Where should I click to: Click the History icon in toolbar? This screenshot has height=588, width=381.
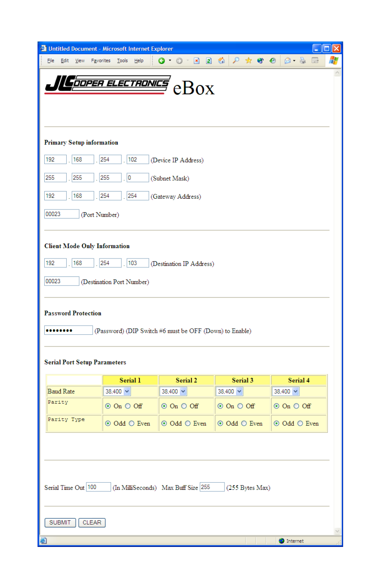pos(272,61)
